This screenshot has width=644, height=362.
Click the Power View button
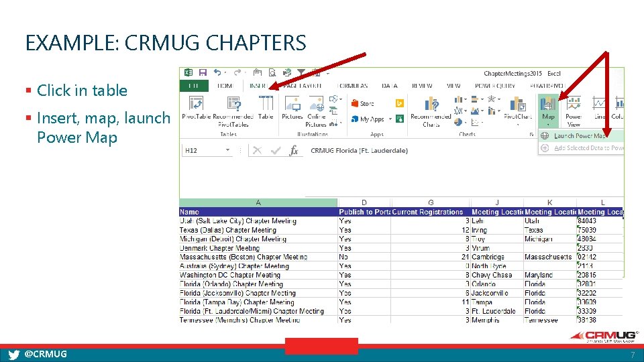(574, 112)
